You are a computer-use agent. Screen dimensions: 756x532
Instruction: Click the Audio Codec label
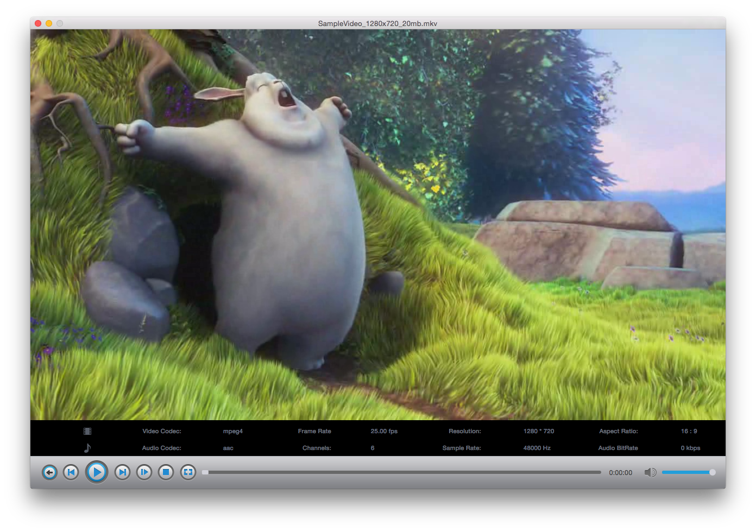pyautogui.click(x=162, y=448)
